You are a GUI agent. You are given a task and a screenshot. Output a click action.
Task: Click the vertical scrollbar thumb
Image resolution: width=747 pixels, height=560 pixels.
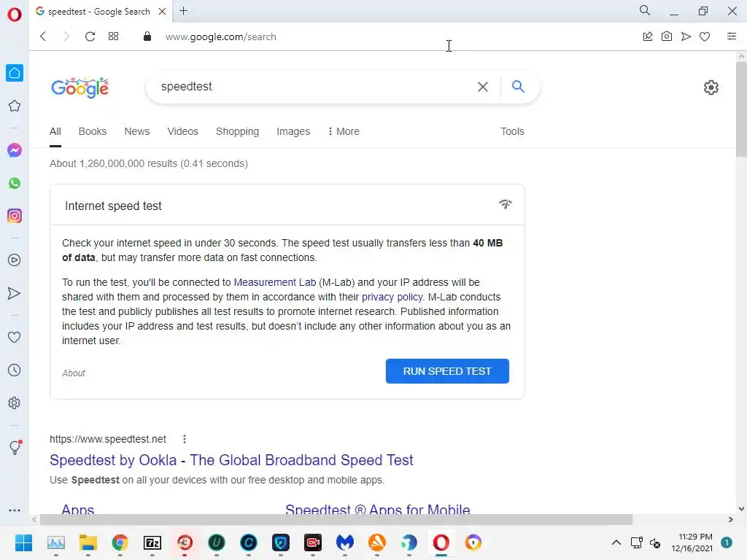coord(741,109)
